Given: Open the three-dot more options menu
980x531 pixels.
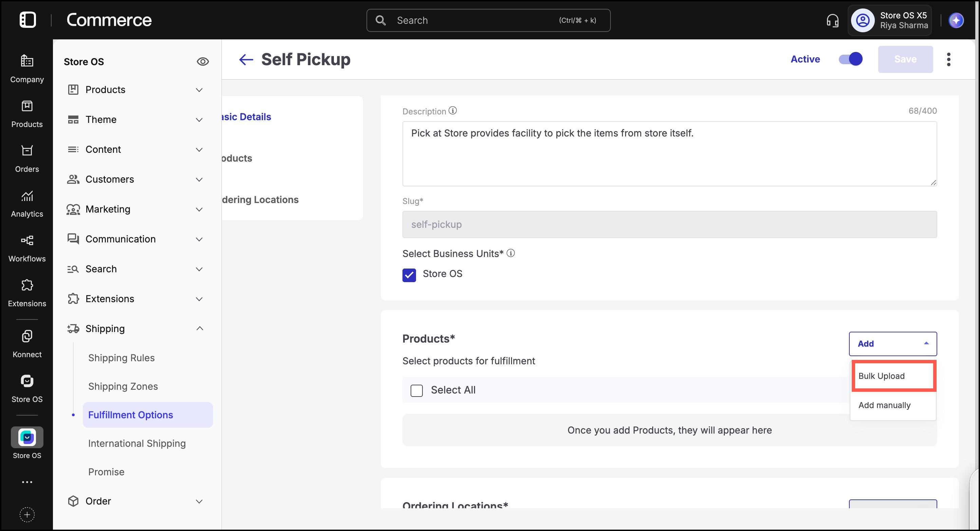Looking at the screenshot, I should 948,59.
